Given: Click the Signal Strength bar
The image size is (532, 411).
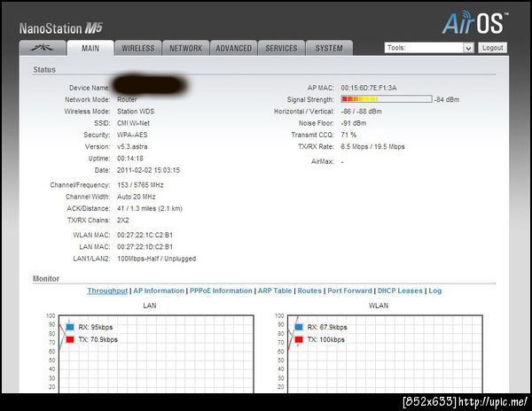Looking at the screenshot, I should pos(387,99).
